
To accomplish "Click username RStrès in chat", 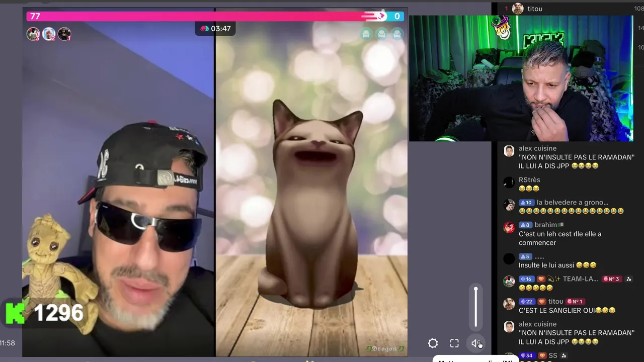I will coord(529,179).
